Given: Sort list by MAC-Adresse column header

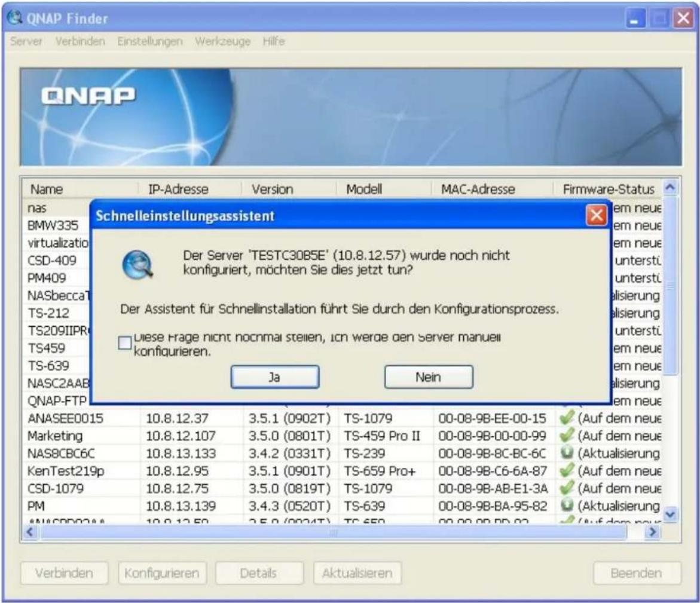Looking at the screenshot, I should pyautogui.click(x=493, y=189).
